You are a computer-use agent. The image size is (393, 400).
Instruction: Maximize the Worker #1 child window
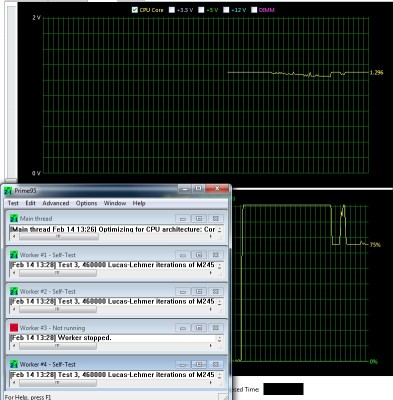(x=199, y=255)
